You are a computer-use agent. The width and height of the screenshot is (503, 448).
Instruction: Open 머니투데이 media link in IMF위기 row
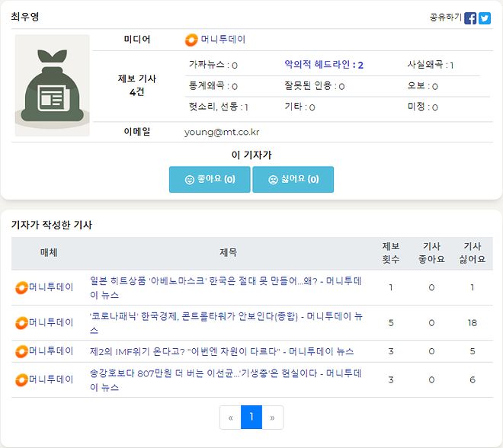(x=51, y=350)
